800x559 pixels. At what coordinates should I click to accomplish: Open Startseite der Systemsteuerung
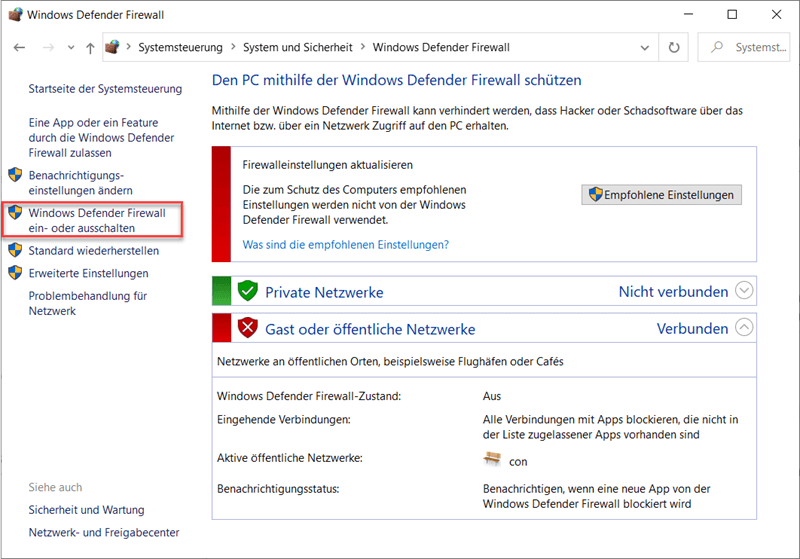[x=105, y=89]
